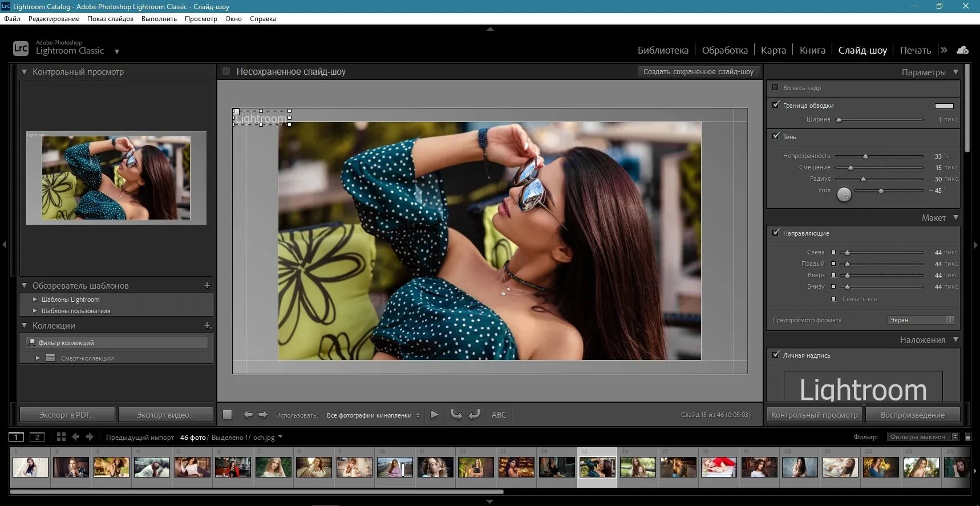This screenshot has width=980, height=506.
Task: Add new template with plus icon
Action: coord(207,285)
